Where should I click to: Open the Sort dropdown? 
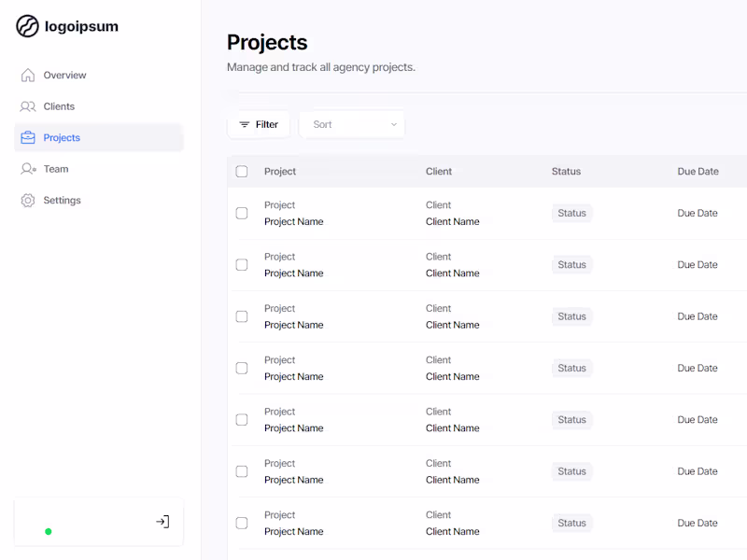coord(351,124)
